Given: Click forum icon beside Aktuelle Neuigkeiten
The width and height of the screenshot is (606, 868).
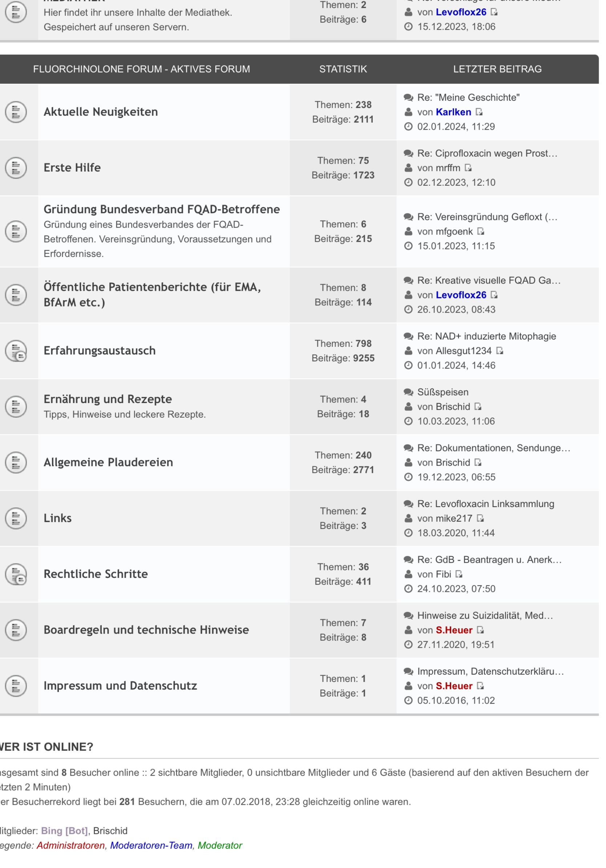Looking at the screenshot, I should (x=16, y=112).
